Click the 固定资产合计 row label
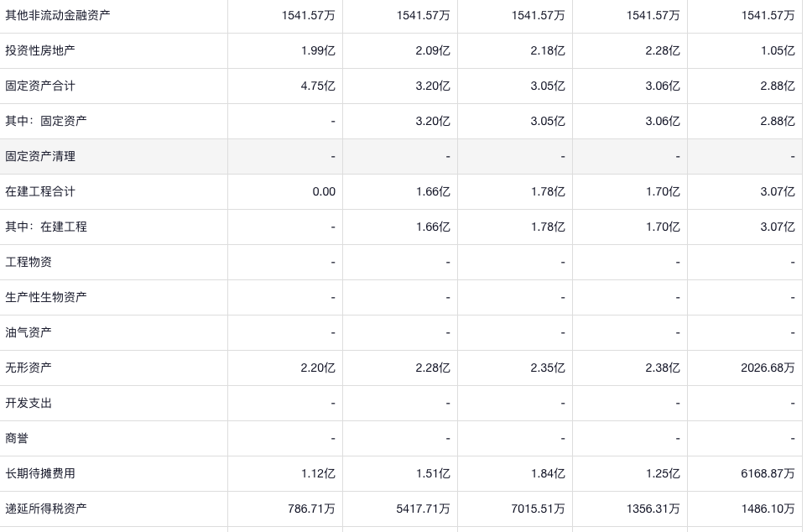The height and width of the screenshot is (532, 807). click(x=40, y=86)
